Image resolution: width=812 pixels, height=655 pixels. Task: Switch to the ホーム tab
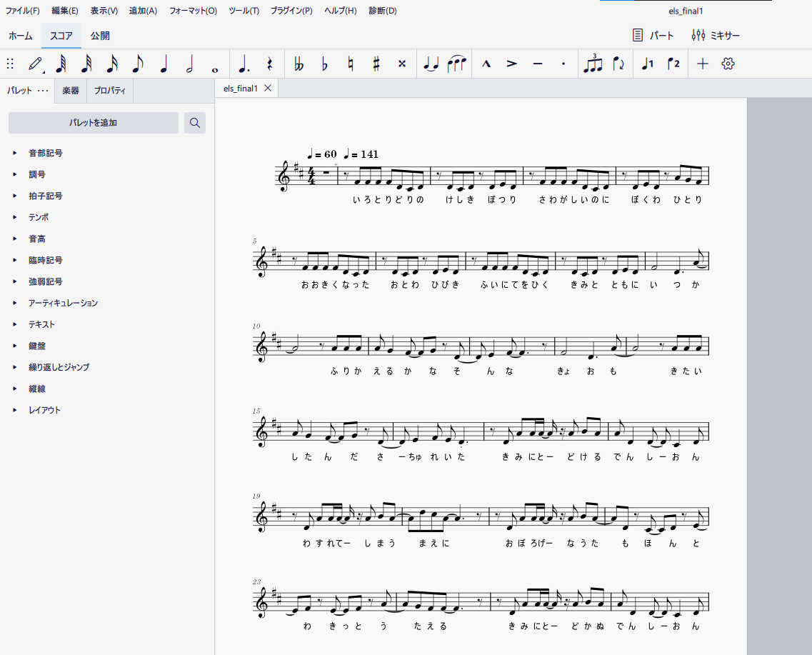[21, 36]
